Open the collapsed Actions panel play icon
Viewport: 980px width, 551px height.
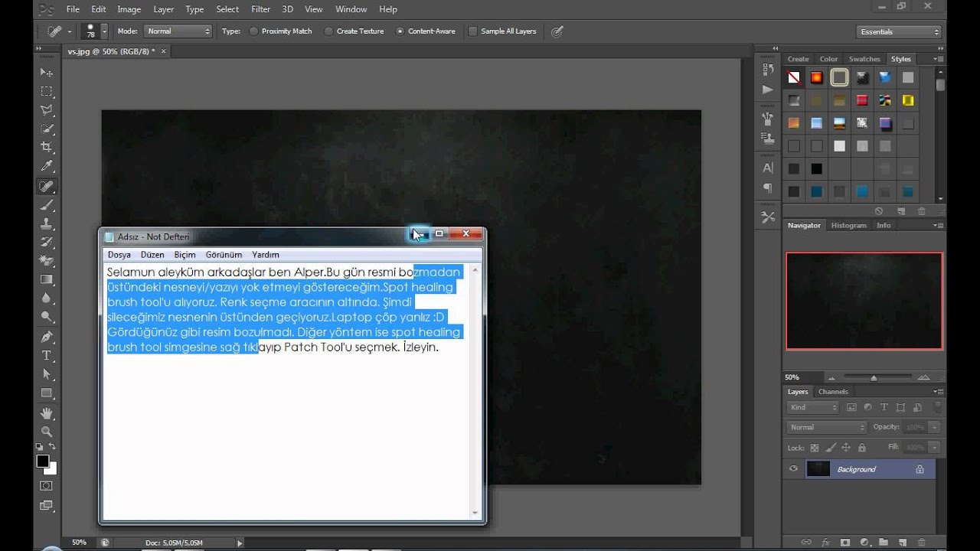(x=768, y=90)
